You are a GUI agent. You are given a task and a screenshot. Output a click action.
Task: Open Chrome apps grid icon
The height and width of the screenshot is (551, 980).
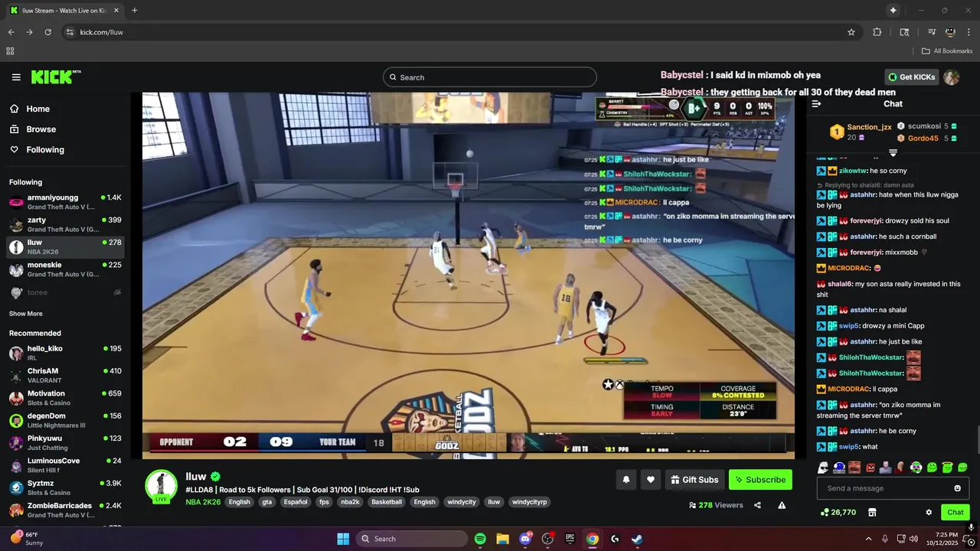(10, 51)
